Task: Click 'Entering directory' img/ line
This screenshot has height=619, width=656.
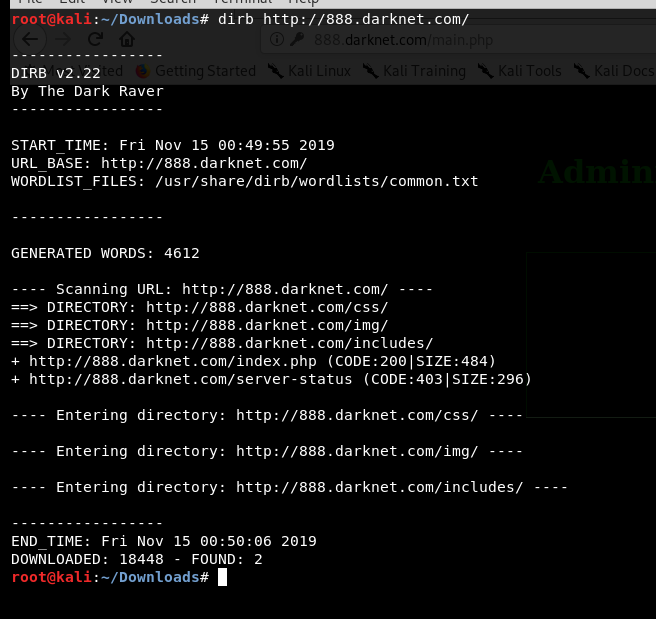Action: [x=267, y=451]
